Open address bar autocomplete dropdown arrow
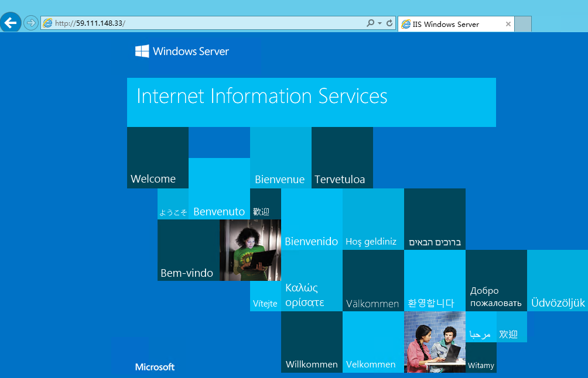This screenshot has height=378, width=588. click(x=380, y=23)
